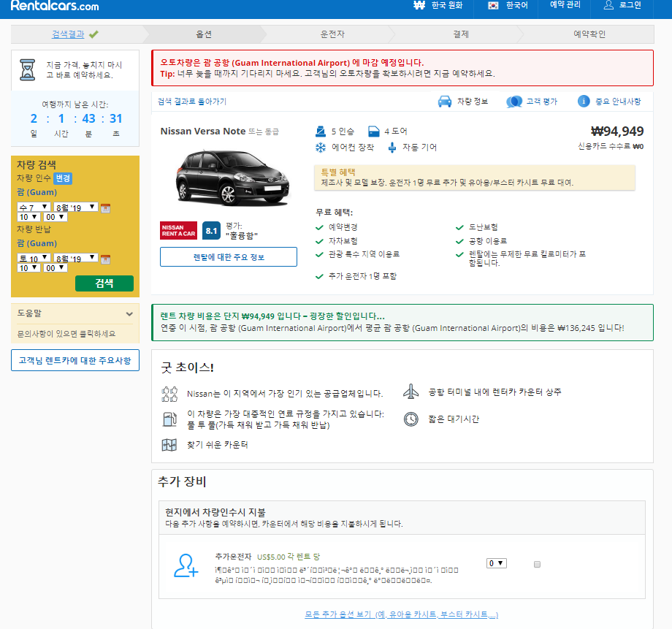Click the 검색 결과로 돌아가기 link
This screenshot has height=629, width=672.
tap(192, 102)
